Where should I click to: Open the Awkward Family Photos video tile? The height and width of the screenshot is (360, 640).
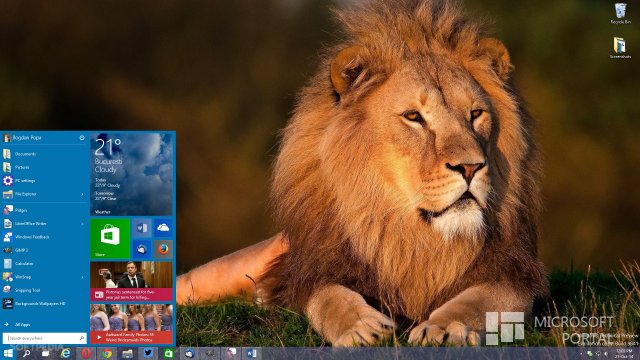point(131,324)
